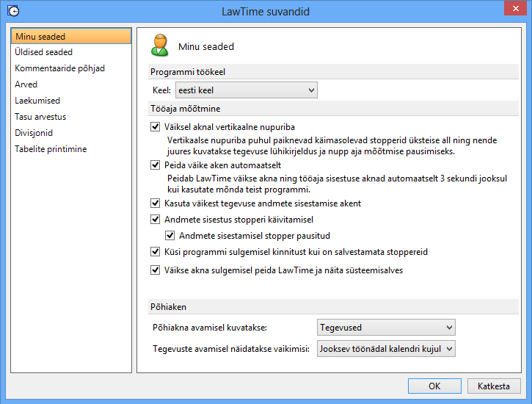Close the LawTime suvandid dialog
This screenshot has height=404, width=532.
(x=515, y=9)
